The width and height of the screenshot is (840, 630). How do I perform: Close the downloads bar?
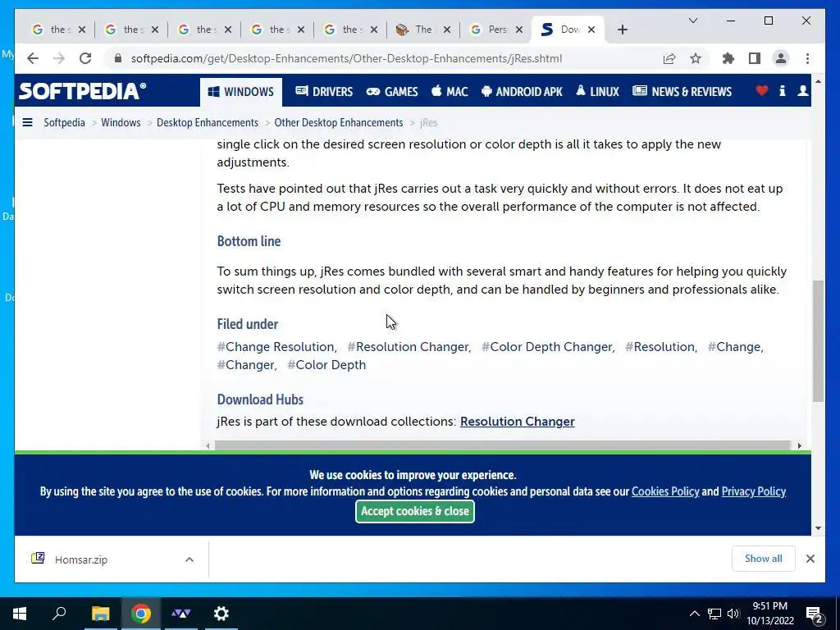(x=810, y=559)
